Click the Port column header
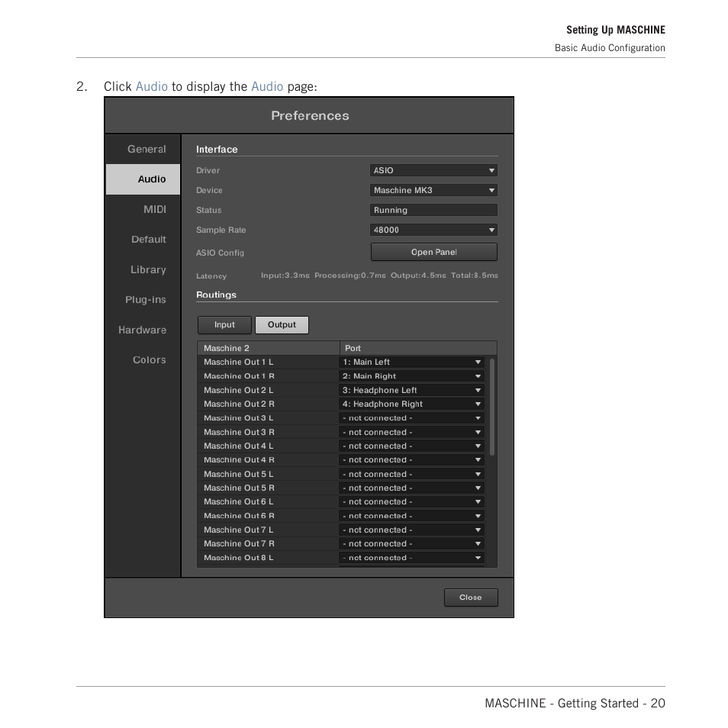Screen dimensions: 728x728 coord(418,348)
